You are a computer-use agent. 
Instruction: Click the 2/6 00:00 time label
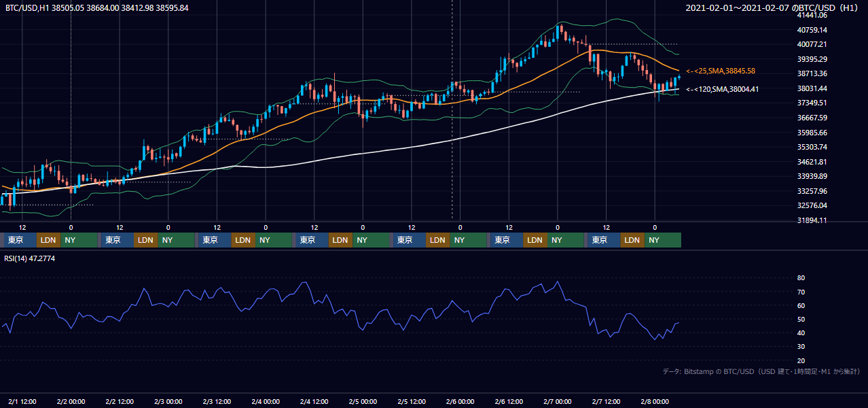460,402
